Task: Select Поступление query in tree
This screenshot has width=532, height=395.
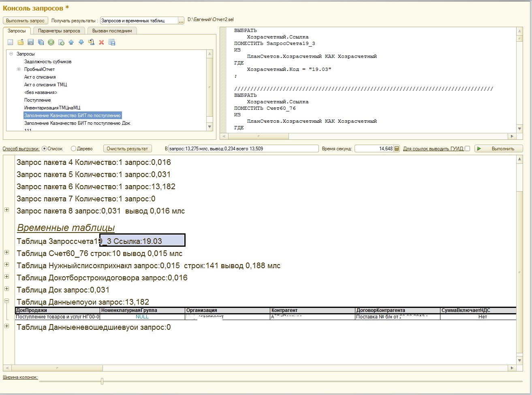Action: 38,100
